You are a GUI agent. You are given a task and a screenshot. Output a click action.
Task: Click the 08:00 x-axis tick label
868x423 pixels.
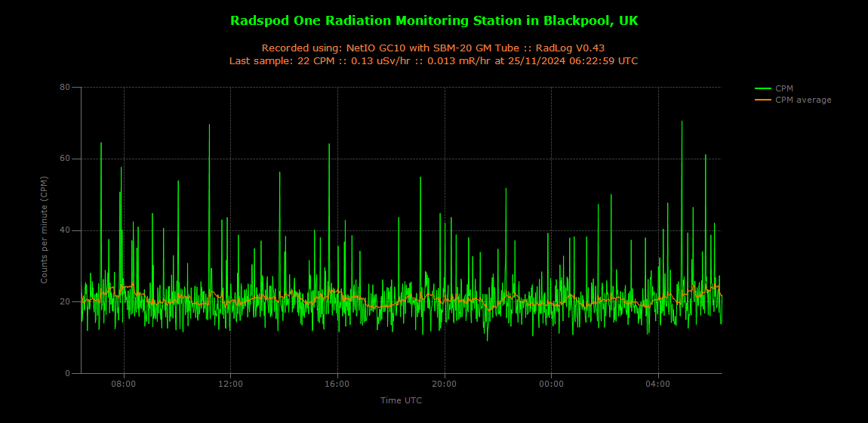coord(124,383)
